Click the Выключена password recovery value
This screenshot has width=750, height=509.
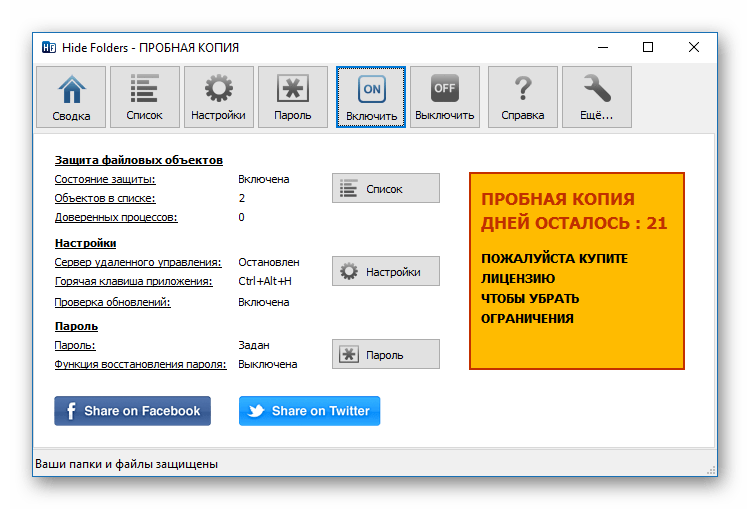(x=268, y=365)
